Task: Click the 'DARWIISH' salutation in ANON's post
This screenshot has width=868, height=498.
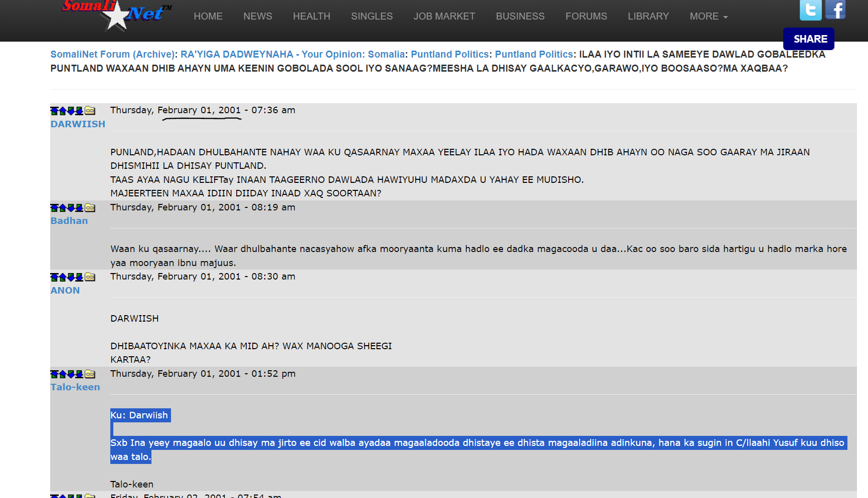Action: tap(134, 319)
